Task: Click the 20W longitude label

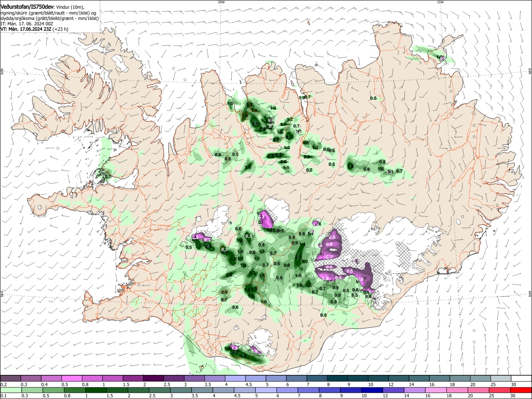Action: [221, 2]
